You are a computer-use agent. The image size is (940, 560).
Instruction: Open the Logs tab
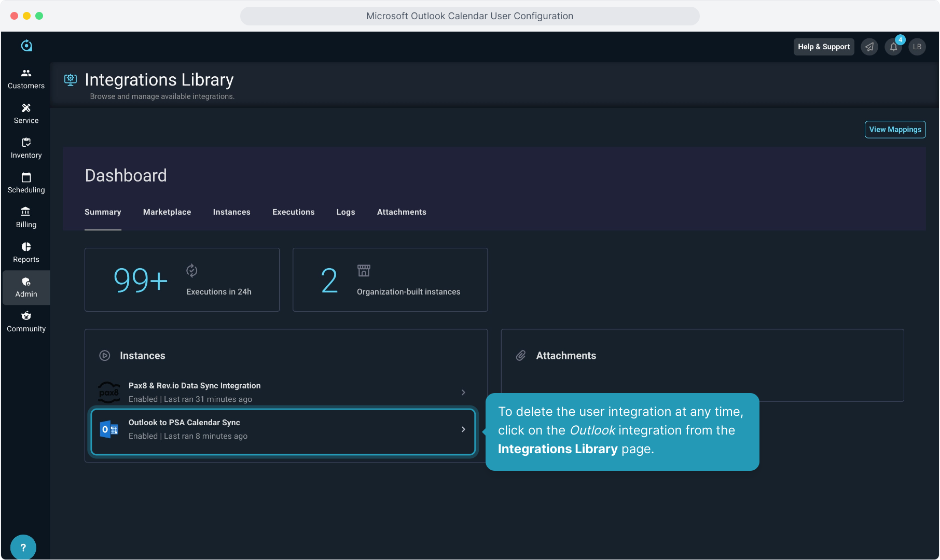(x=345, y=212)
